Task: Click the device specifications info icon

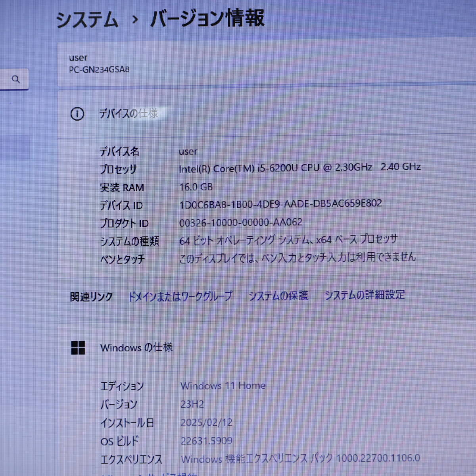Action: (77, 114)
